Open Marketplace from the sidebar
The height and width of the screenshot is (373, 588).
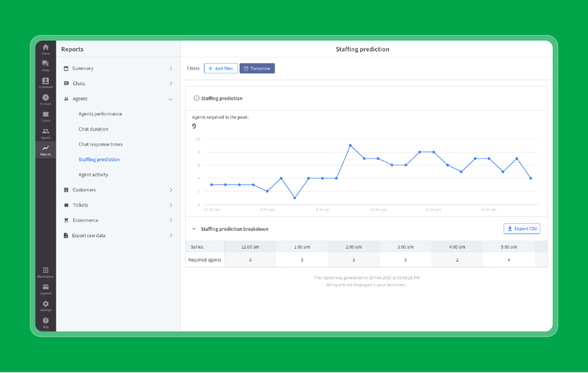coord(46,272)
